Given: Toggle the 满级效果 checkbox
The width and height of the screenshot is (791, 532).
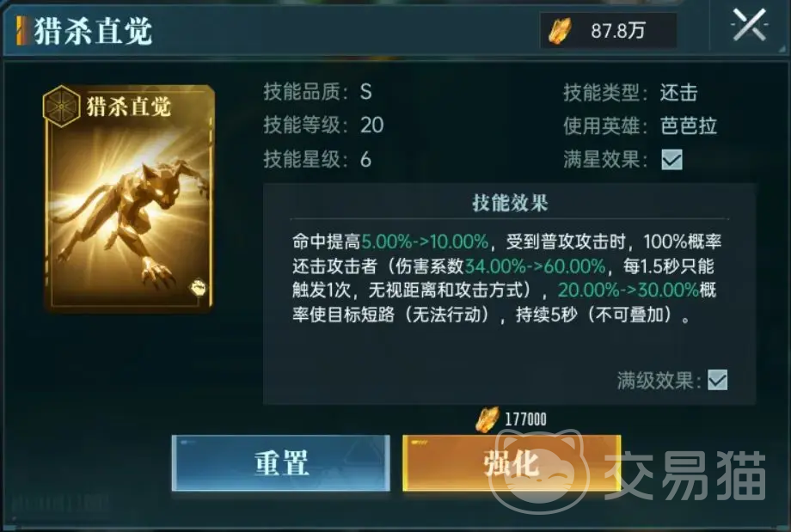Looking at the screenshot, I should [x=717, y=380].
